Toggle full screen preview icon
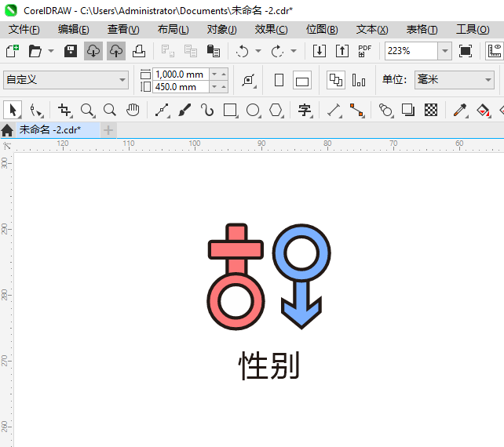The image size is (504, 447). tap(466, 51)
